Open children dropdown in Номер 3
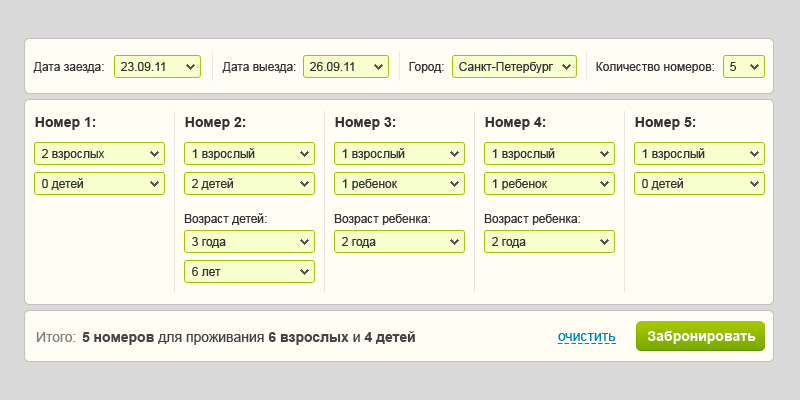The height and width of the screenshot is (400, 800). (x=399, y=184)
